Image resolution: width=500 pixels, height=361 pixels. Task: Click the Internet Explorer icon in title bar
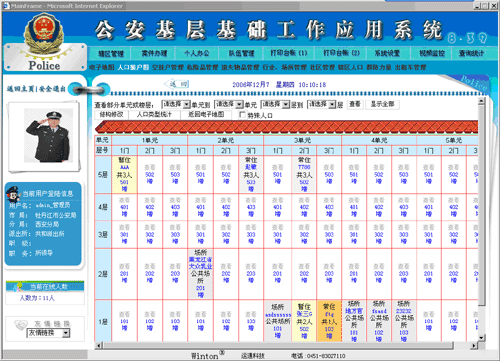click(x=6, y=6)
